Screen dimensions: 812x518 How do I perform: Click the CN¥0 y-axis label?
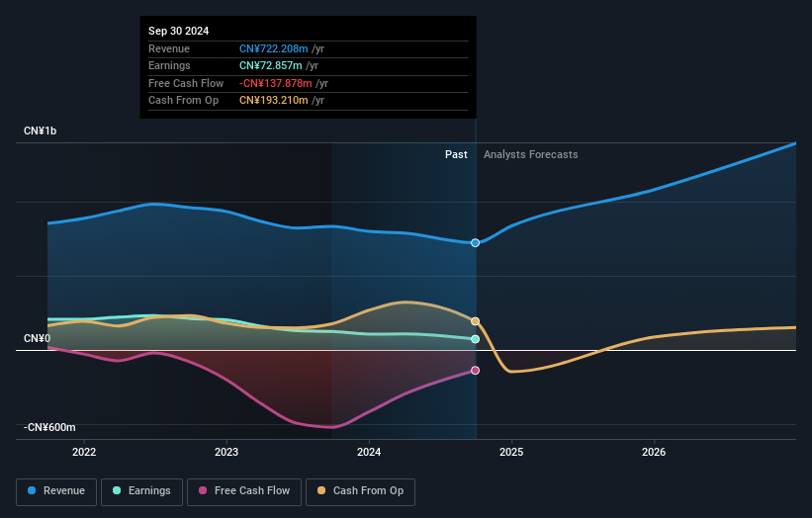(x=38, y=338)
